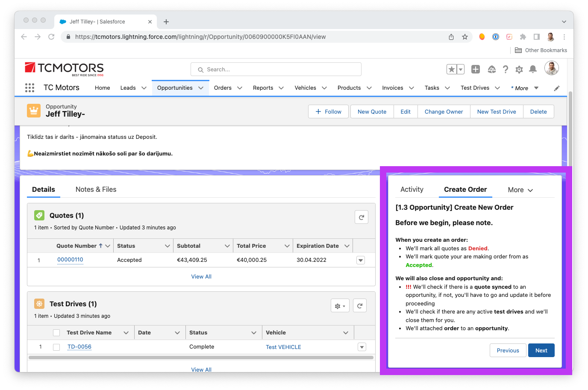
Task: Expand the Orders navigation dropdown
Action: click(240, 88)
